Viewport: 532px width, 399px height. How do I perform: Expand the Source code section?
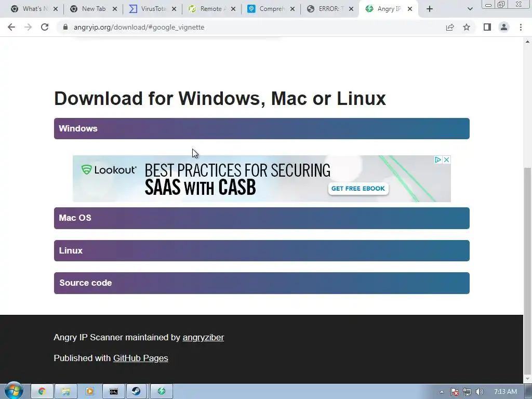click(x=262, y=283)
